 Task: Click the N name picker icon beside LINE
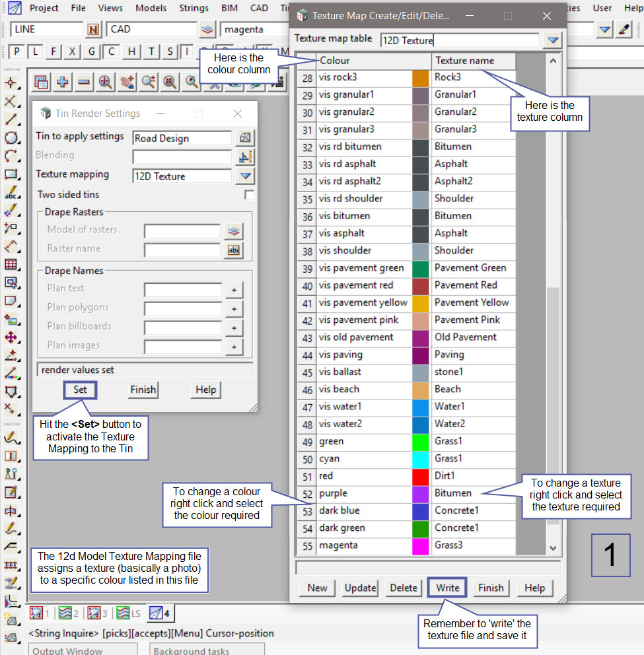click(x=94, y=29)
